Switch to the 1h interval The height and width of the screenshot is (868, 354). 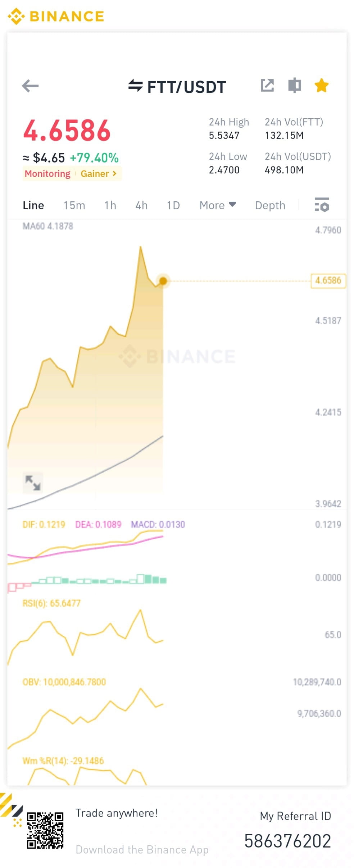pyautogui.click(x=110, y=205)
